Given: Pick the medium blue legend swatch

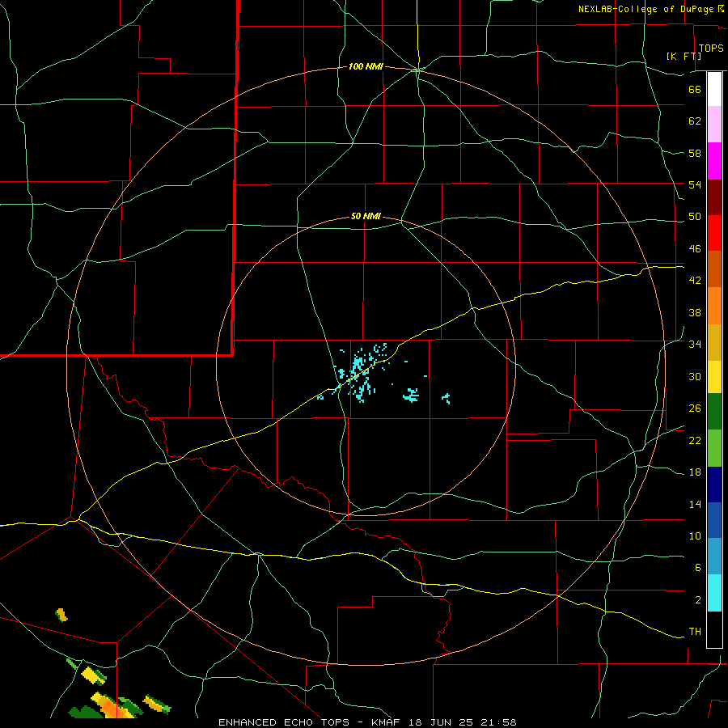Looking at the screenshot, I should click(714, 520).
